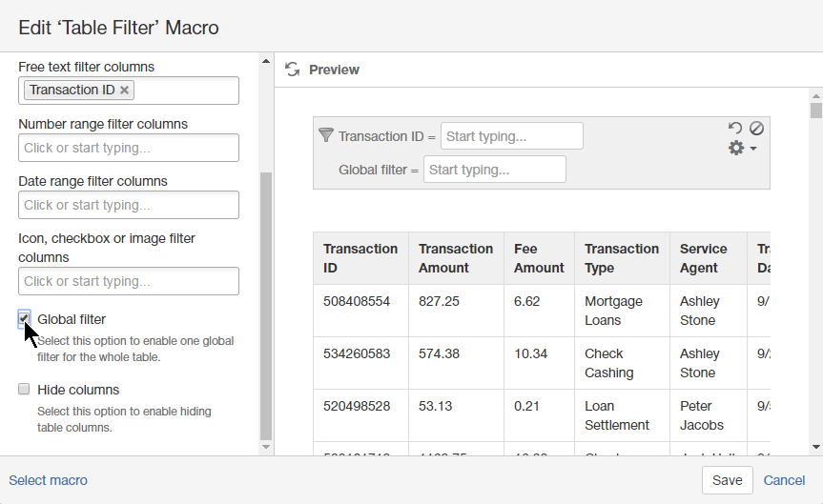Image resolution: width=823 pixels, height=504 pixels.
Task: Click the undo filter changes icon
Action: point(734,128)
